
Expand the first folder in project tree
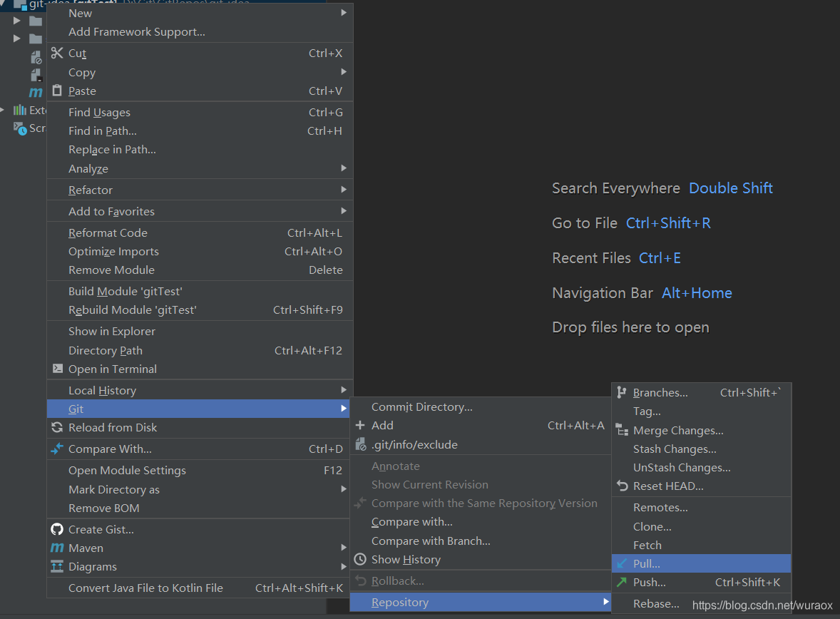[16, 21]
